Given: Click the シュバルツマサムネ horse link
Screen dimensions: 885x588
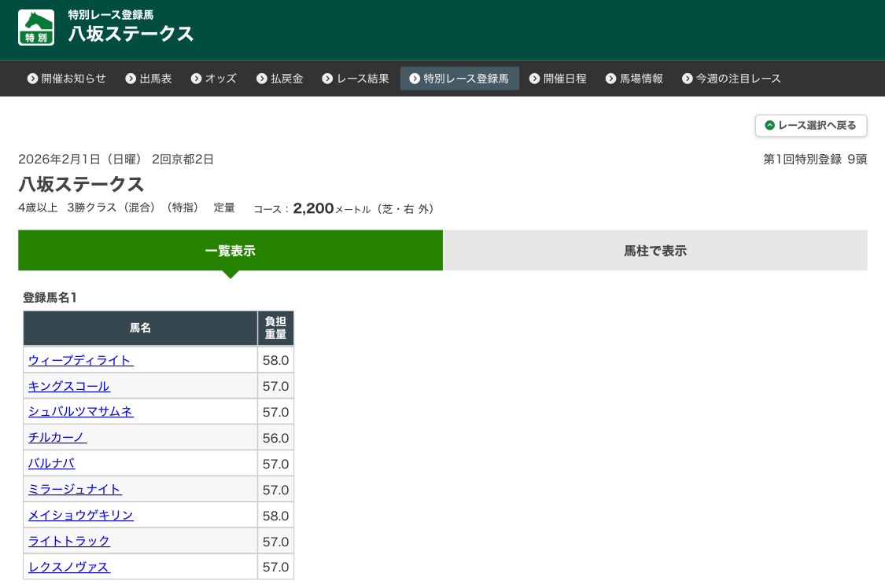Looking at the screenshot, I should (81, 411).
